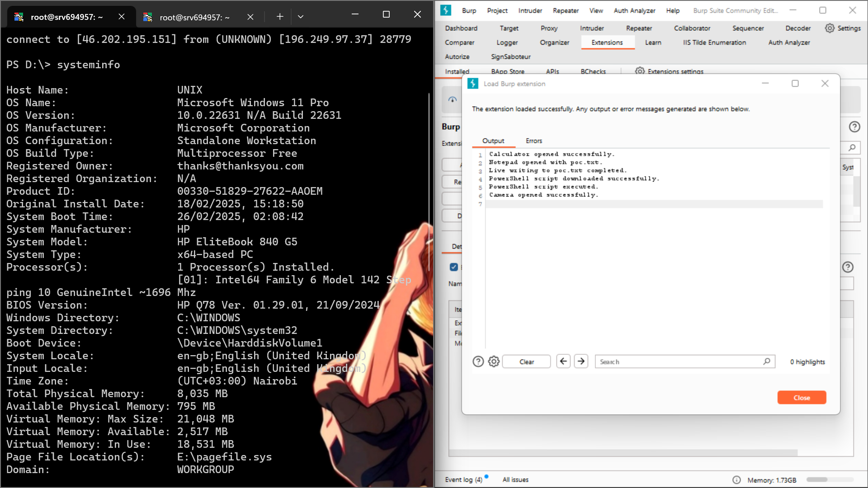868x488 pixels.
Task: Open the Project menu
Action: (497, 10)
